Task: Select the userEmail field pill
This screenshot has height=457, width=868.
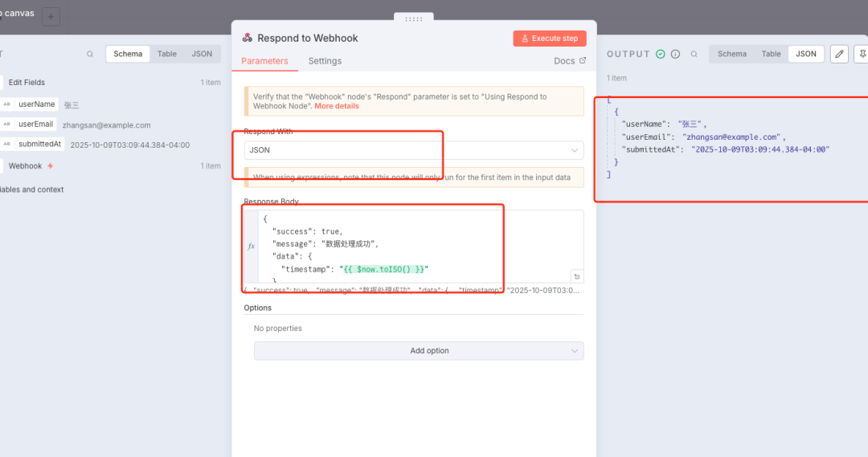Action: point(35,124)
